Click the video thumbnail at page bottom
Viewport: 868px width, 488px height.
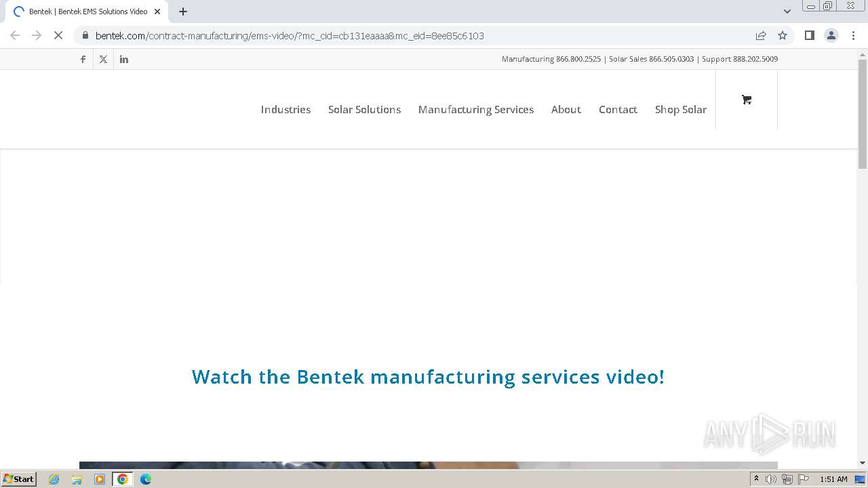click(428, 466)
